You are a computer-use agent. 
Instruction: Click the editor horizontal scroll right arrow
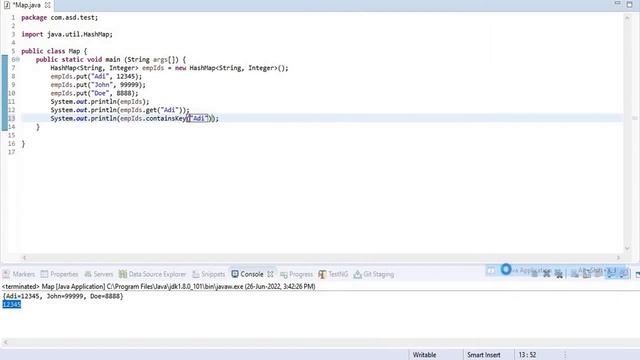tap(618, 258)
